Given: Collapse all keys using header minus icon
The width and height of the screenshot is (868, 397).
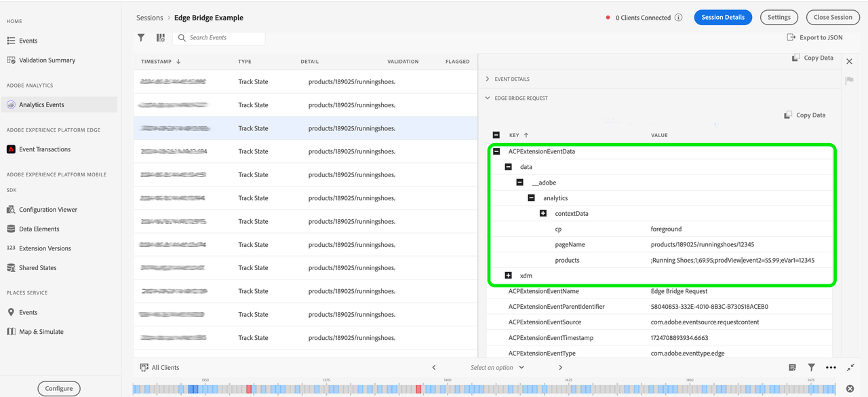Looking at the screenshot, I should [496, 135].
